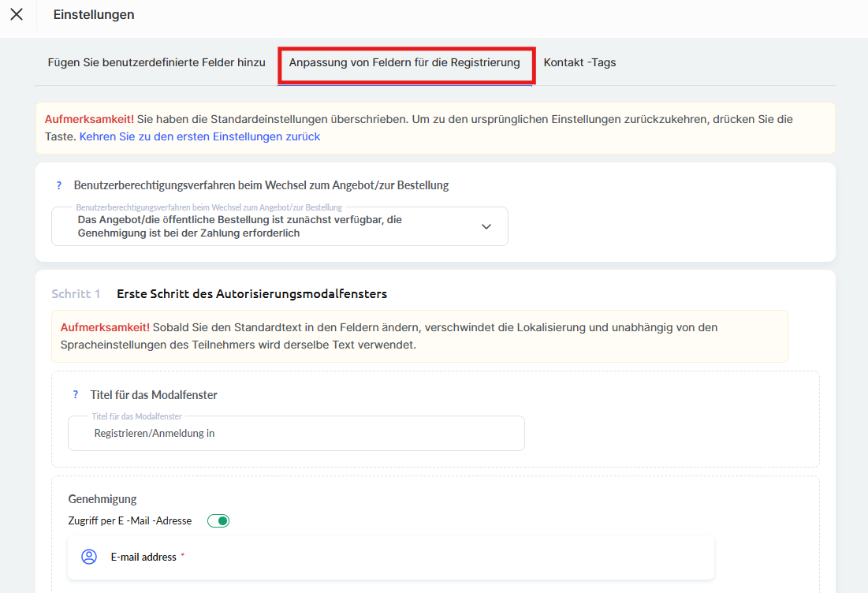This screenshot has height=593, width=868.
Task: Click the Zugriff per E-Mail -Adresse label text
Action: click(x=130, y=521)
